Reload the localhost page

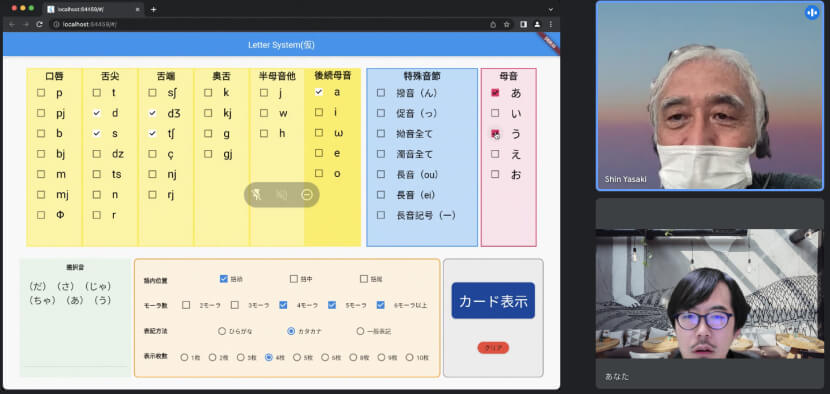pyautogui.click(x=39, y=24)
